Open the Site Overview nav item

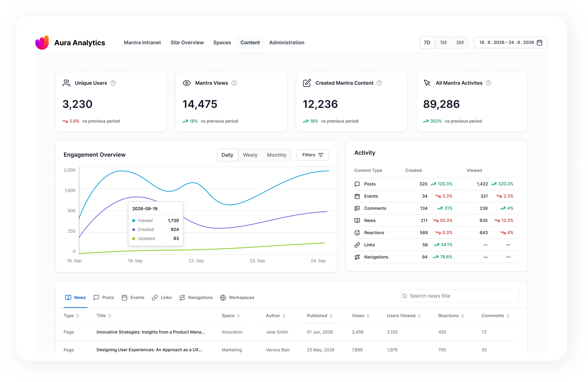point(187,42)
